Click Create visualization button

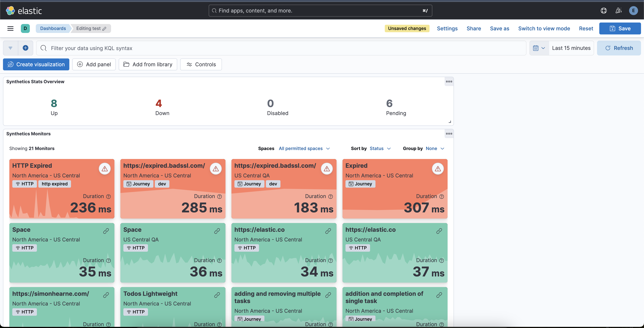tap(36, 64)
